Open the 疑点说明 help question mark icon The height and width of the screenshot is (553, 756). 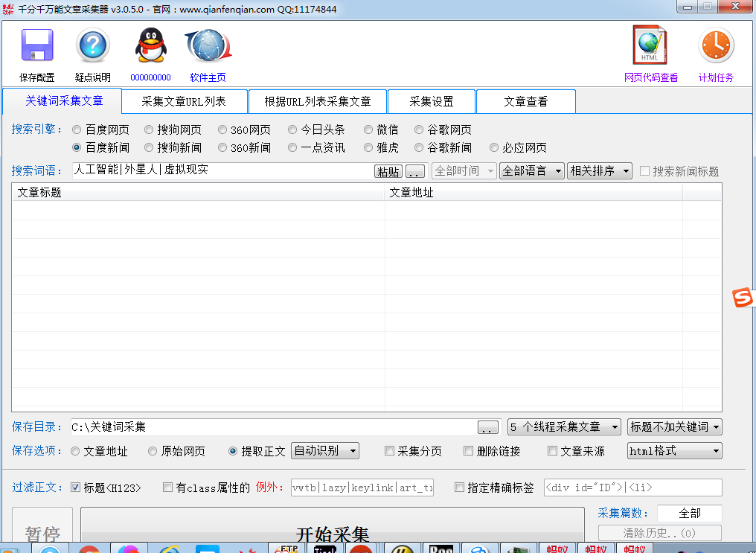coord(92,45)
